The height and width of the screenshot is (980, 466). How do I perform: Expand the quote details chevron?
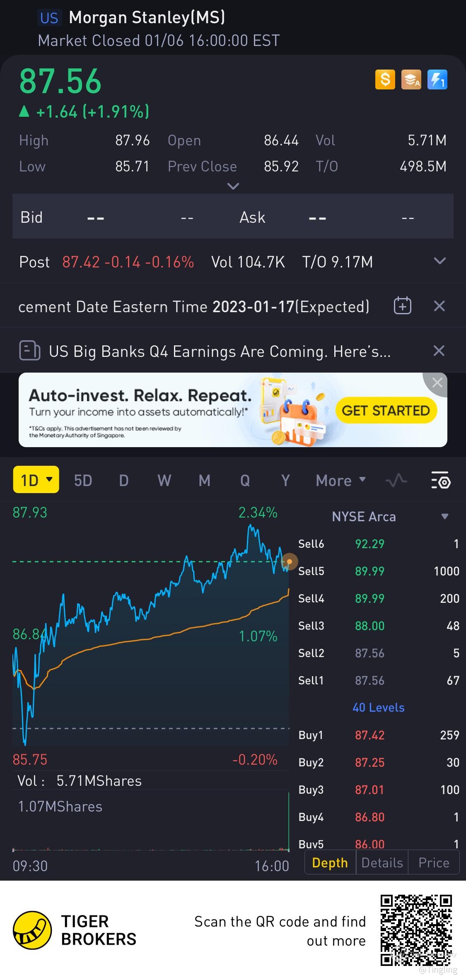[233, 186]
